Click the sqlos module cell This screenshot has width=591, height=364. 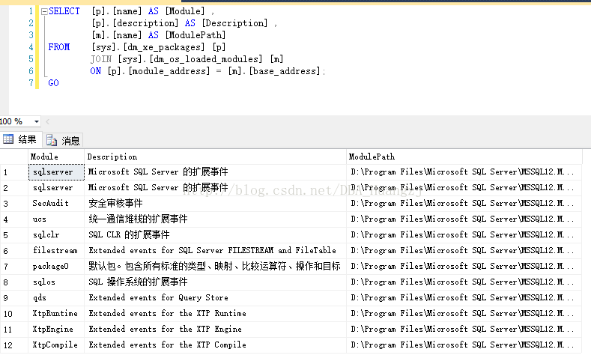(56, 282)
